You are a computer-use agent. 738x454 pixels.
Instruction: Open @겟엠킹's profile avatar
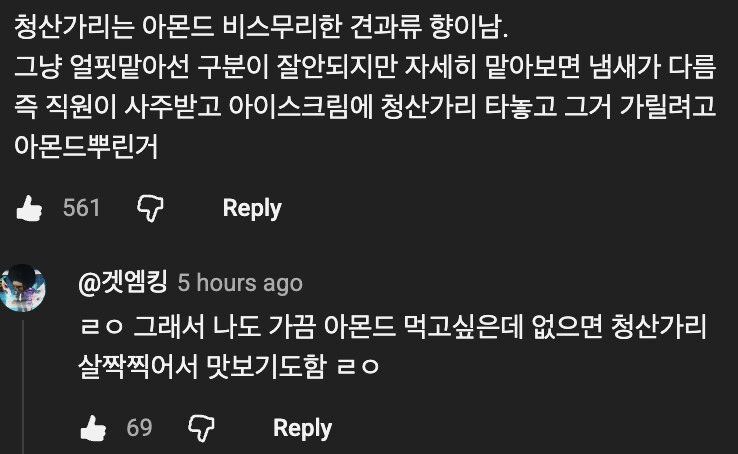pos(24,289)
